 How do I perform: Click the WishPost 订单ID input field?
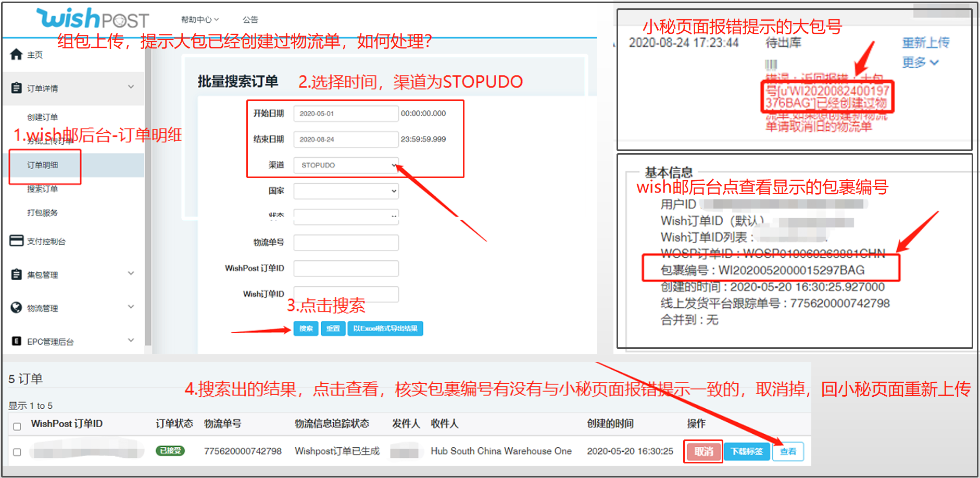tap(346, 268)
